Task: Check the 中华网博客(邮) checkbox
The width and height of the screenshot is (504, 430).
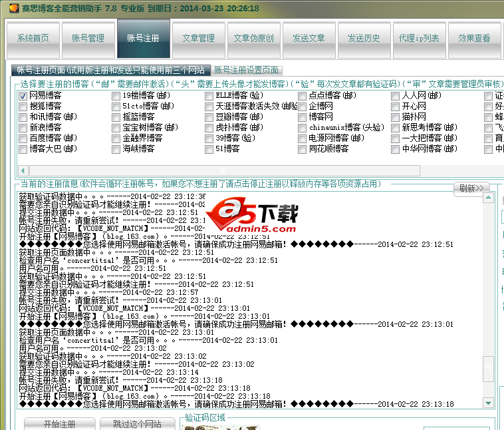Action: pos(395,149)
